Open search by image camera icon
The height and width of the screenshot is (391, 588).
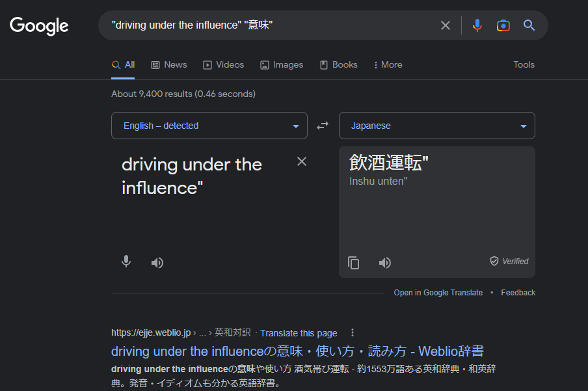503,25
